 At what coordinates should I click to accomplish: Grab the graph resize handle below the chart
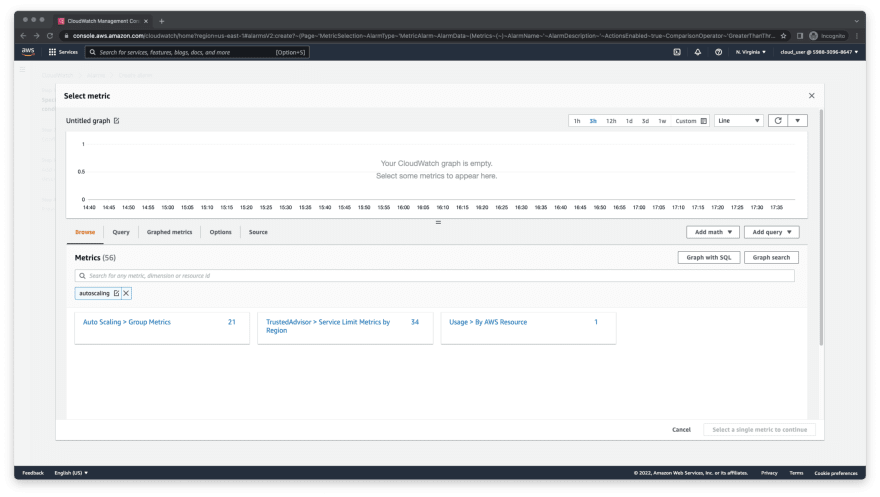pos(438,223)
